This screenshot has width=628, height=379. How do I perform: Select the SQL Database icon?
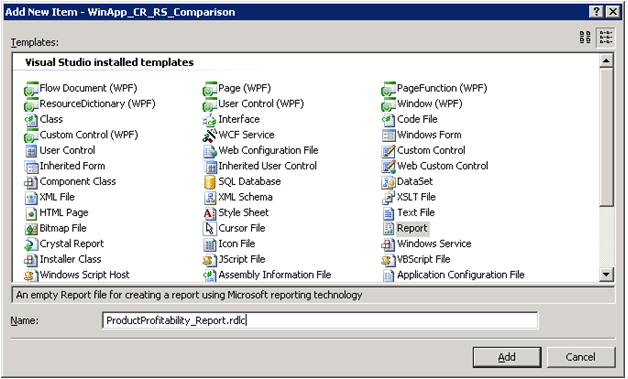pyautogui.click(x=209, y=182)
